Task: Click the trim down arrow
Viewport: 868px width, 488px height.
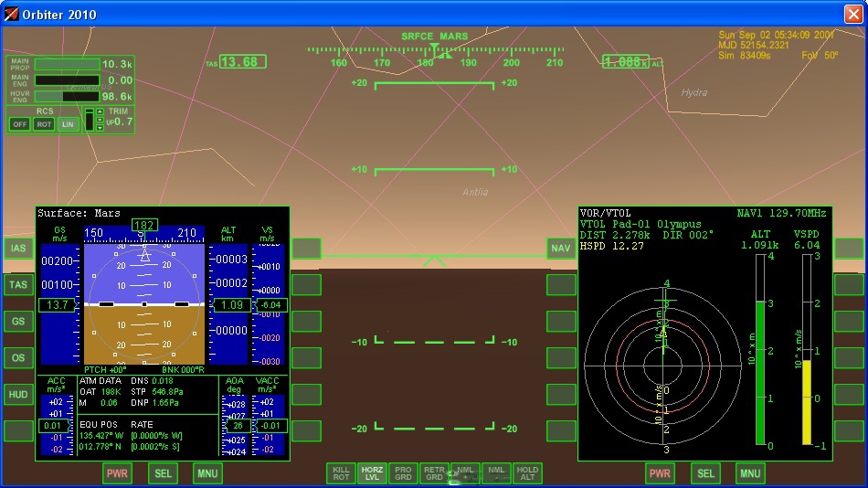Action: pos(100,128)
